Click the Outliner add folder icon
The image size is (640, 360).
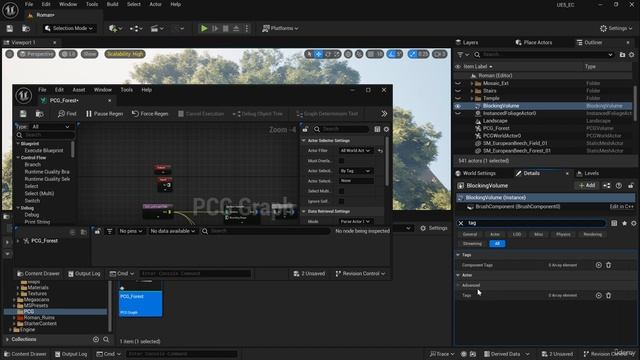(x=622, y=55)
